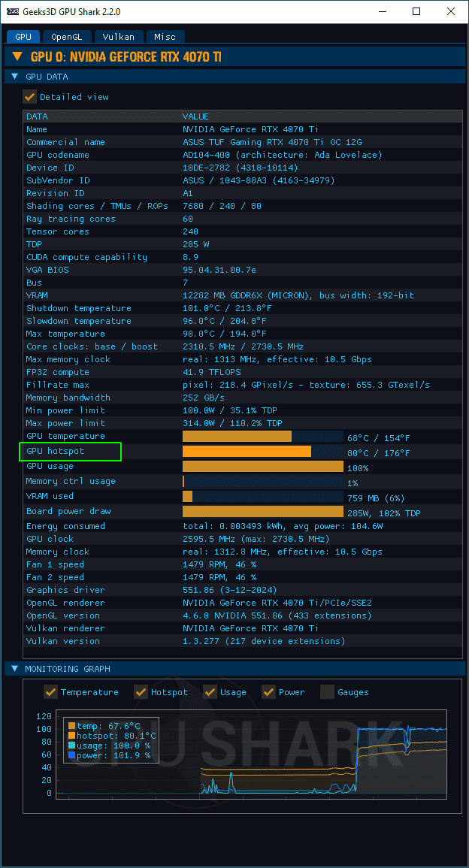Image resolution: width=469 pixels, height=868 pixels.
Task: Disable the Hotspot graph checkbox
Action: 141,692
